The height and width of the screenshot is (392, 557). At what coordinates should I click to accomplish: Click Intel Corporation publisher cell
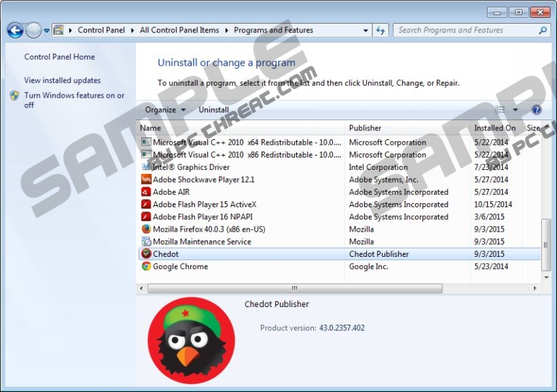click(x=378, y=167)
